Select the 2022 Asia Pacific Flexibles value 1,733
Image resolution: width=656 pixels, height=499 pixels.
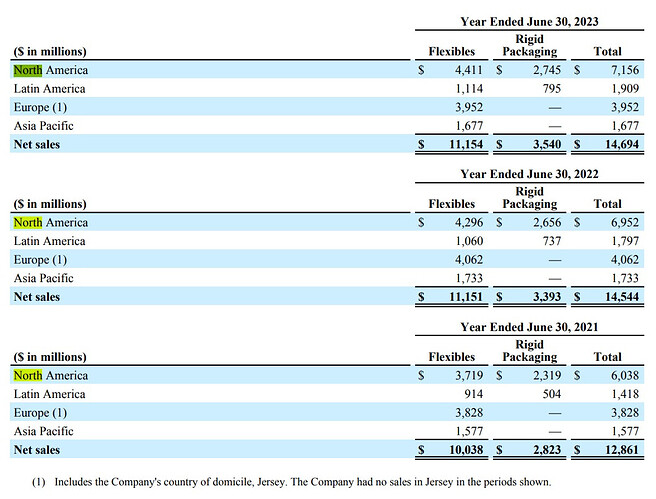[469, 278]
